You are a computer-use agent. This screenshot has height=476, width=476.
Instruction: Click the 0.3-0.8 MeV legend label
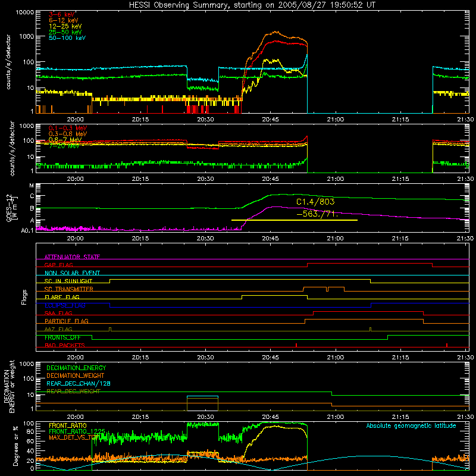pyautogui.click(x=68, y=134)
